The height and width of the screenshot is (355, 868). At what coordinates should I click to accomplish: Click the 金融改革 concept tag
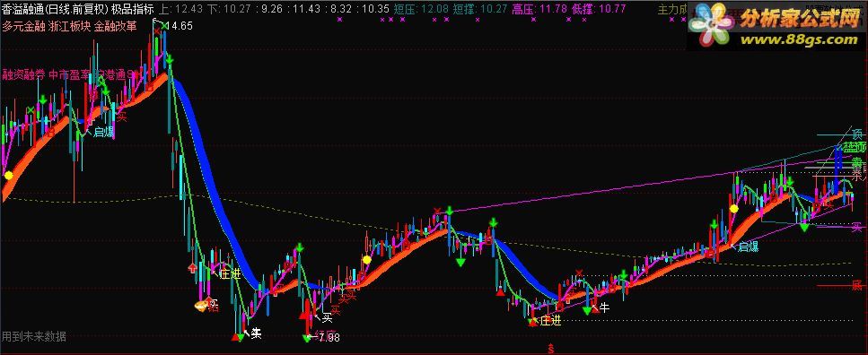point(115,27)
